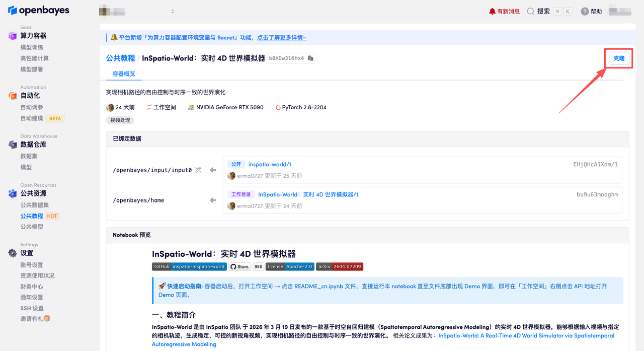Click the bu9u63mooghm identifier text
Screen dimensions: 644x351
click(x=597, y=195)
